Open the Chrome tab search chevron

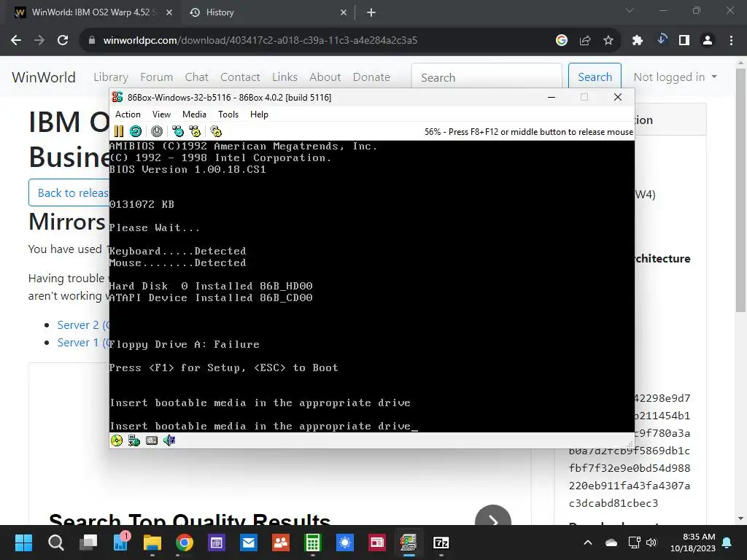tap(630, 10)
